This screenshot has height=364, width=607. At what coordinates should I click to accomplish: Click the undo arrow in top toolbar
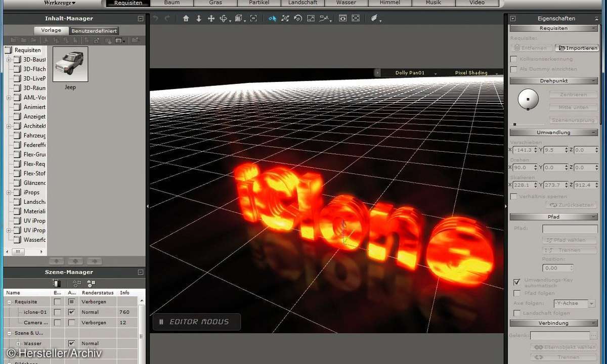point(155,18)
